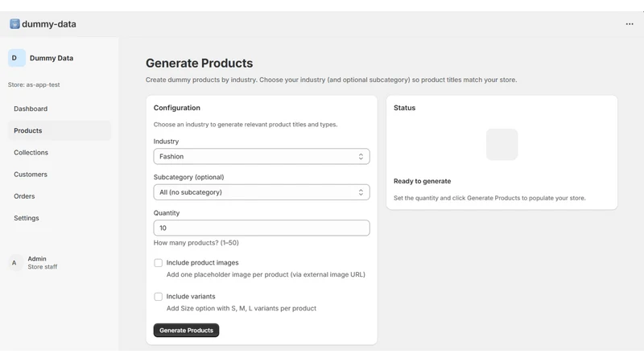Navigate to Customers in the sidebar
The width and height of the screenshot is (644, 362).
(59, 175)
